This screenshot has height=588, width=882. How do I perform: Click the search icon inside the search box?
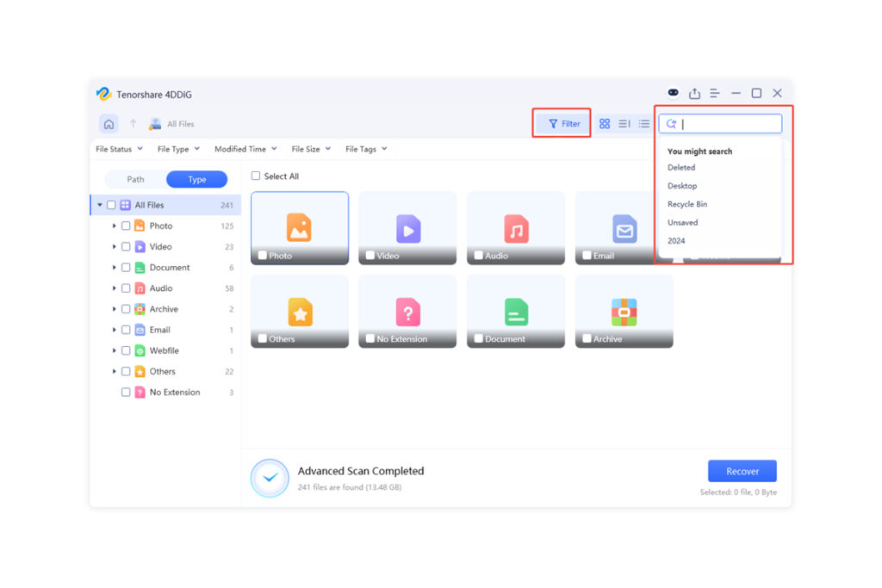(x=671, y=123)
